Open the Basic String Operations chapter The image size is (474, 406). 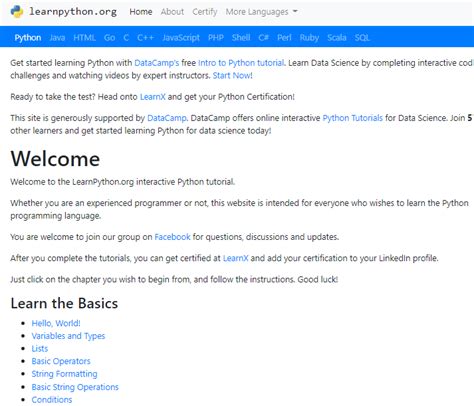75,387
